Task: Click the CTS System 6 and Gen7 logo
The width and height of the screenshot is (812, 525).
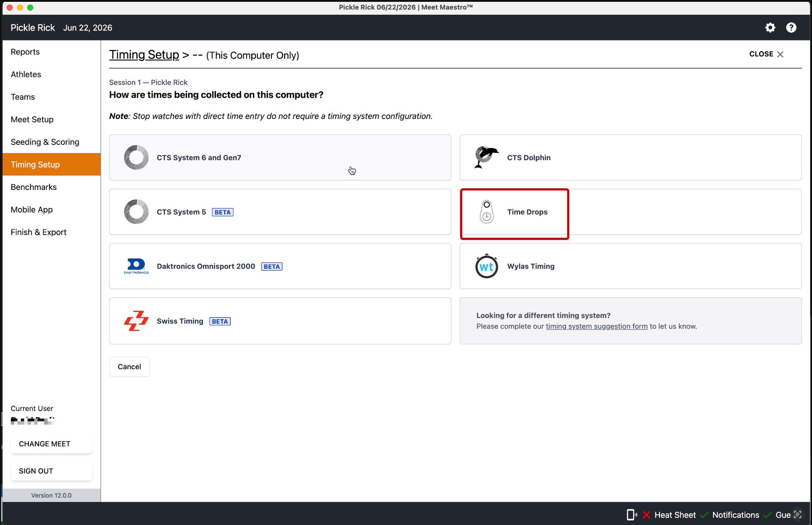Action: (136, 158)
